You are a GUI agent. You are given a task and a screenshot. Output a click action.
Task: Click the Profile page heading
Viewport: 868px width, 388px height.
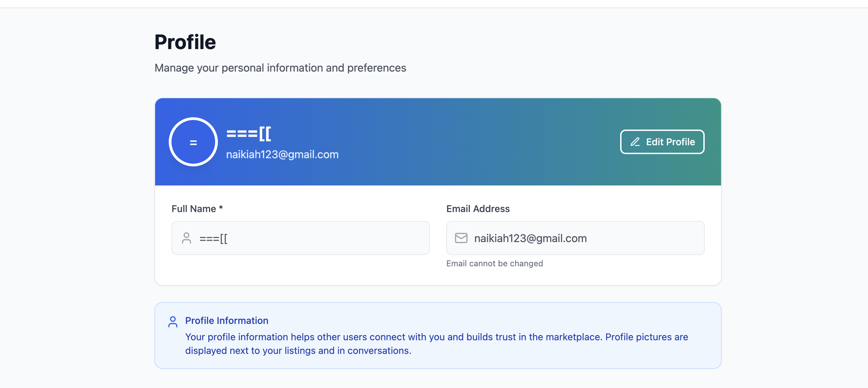[x=185, y=42]
